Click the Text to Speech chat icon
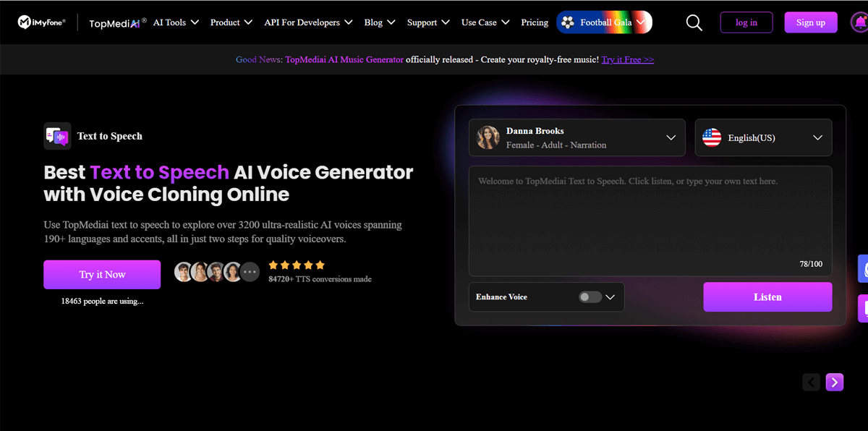Viewport: 868px width, 431px height. tap(57, 136)
